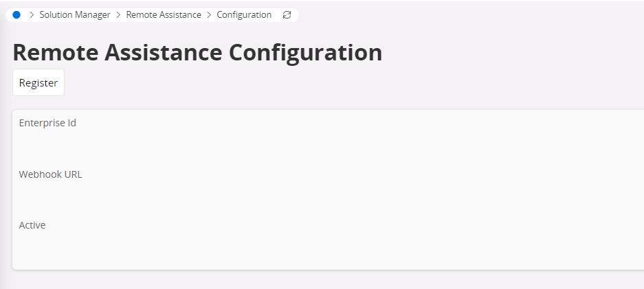Image resolution: width=644 pixels, height=289 pixels.
Task: Navigate to Solution Manager breadcrumb
Action: coord(75,14)
